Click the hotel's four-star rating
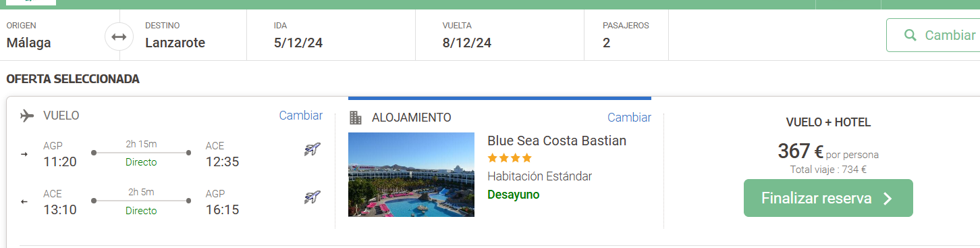Image resolution: width=980 pixels, height=248 pixels. 510,158
